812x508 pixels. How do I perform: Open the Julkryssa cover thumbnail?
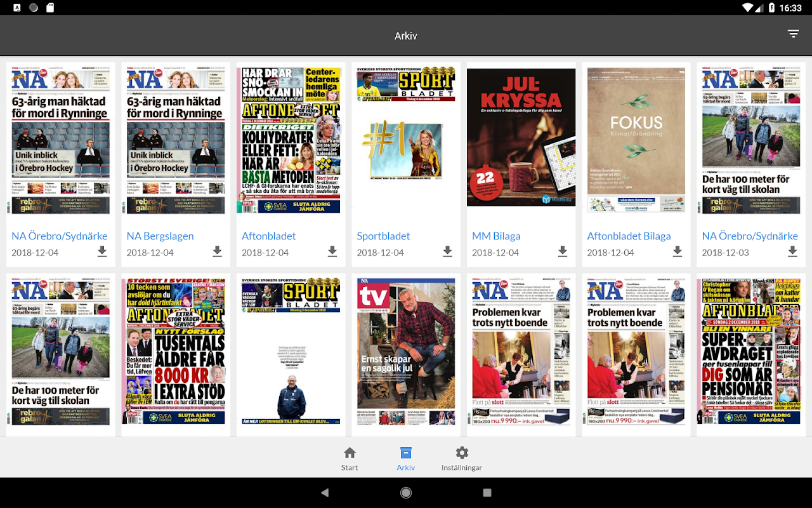[x=521, y=137]
